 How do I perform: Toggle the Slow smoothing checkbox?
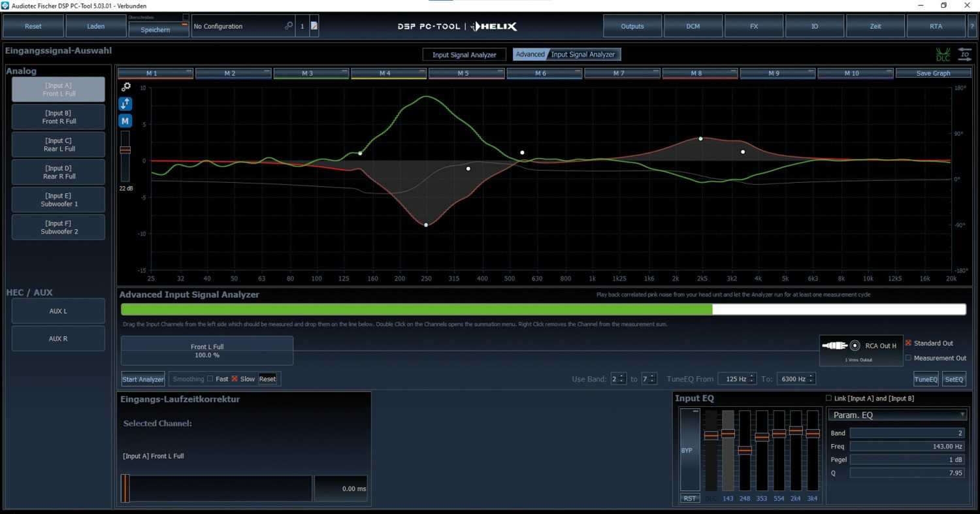tap(235, 379)
